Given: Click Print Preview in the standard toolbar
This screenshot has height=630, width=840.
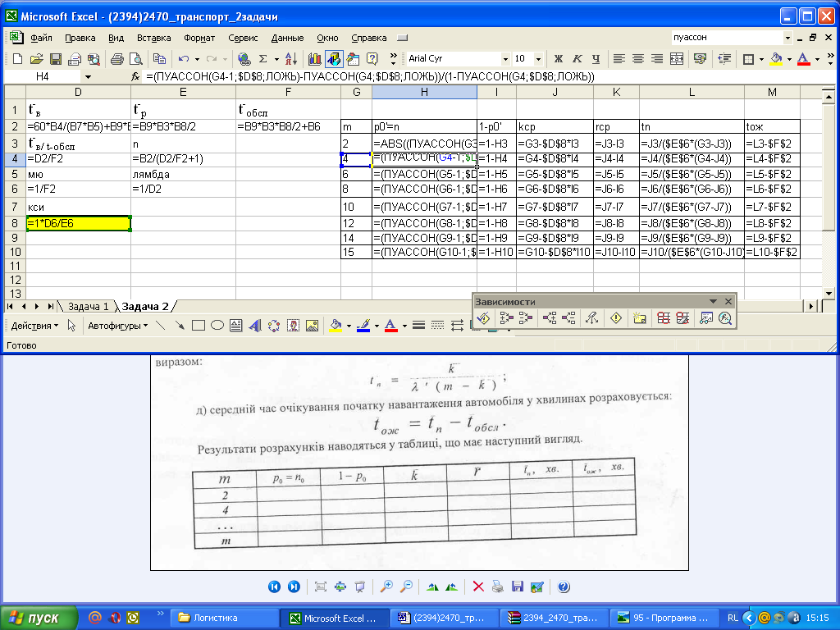Looking at the screenshot, I should pyautogui.click(x=135, y=59).
